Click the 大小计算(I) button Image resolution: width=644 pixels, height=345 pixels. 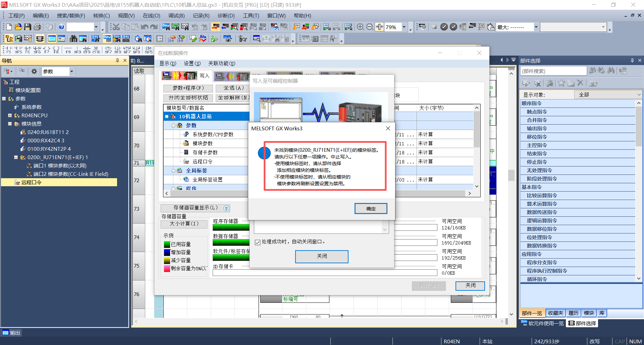point(184,224)
